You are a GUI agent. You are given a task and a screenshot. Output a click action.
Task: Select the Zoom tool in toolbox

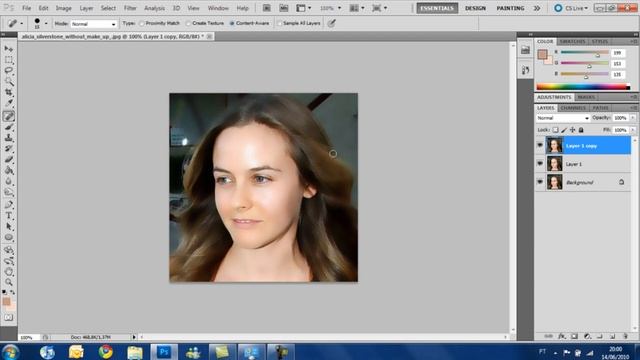coord(9,282)
